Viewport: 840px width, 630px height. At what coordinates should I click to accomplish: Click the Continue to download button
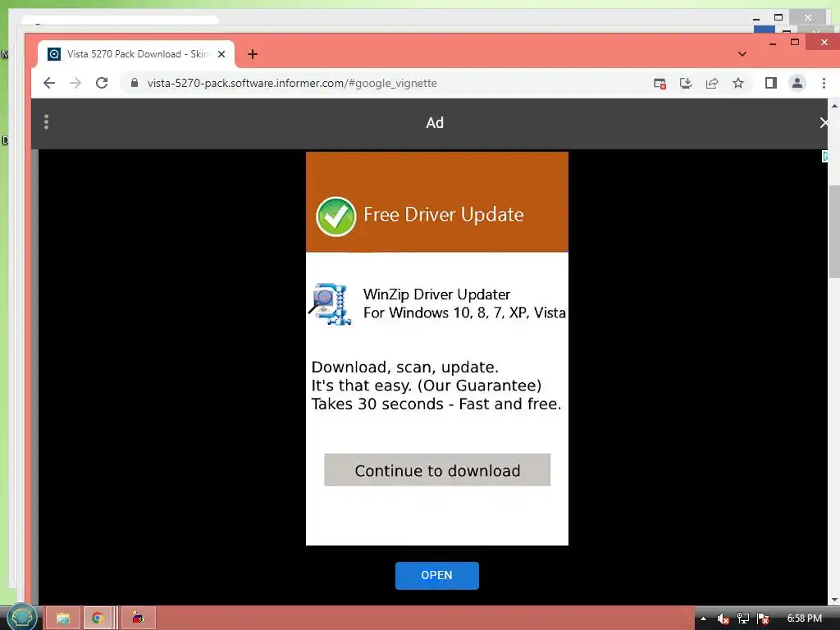[437, 470]
